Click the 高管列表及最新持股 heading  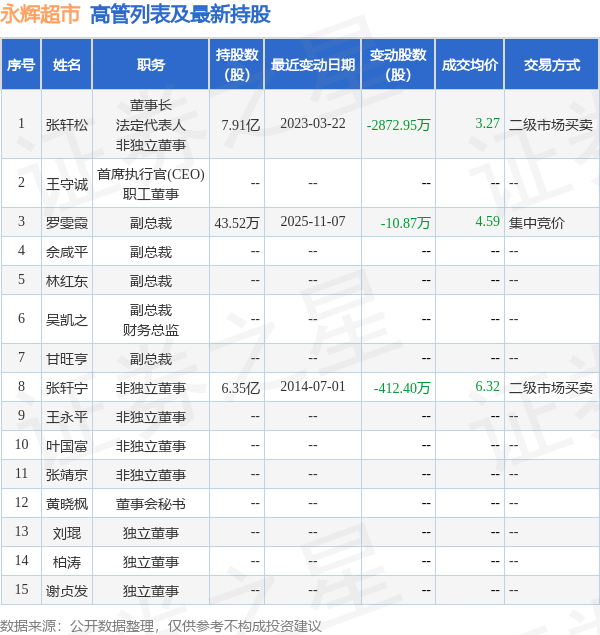coord(180,15)
